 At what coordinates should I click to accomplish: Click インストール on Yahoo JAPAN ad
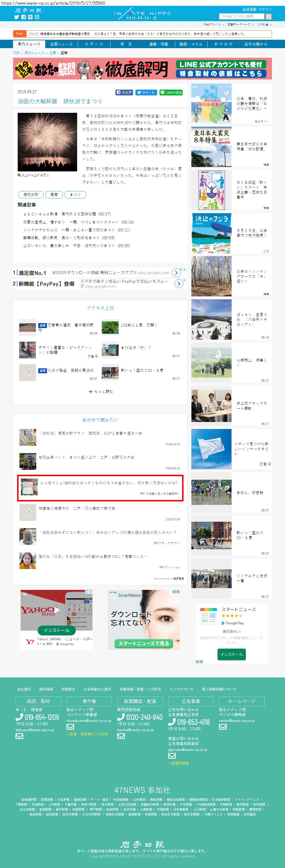56,630
